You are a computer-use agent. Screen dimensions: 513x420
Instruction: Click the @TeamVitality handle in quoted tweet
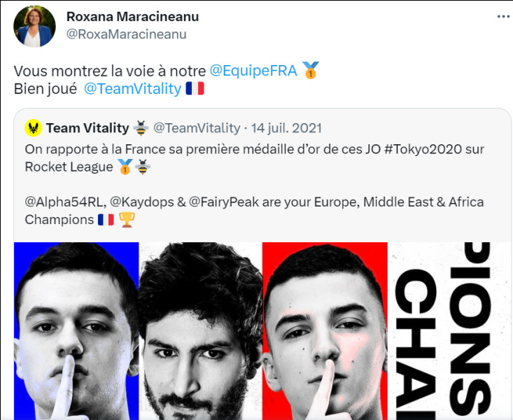point(197,128)
